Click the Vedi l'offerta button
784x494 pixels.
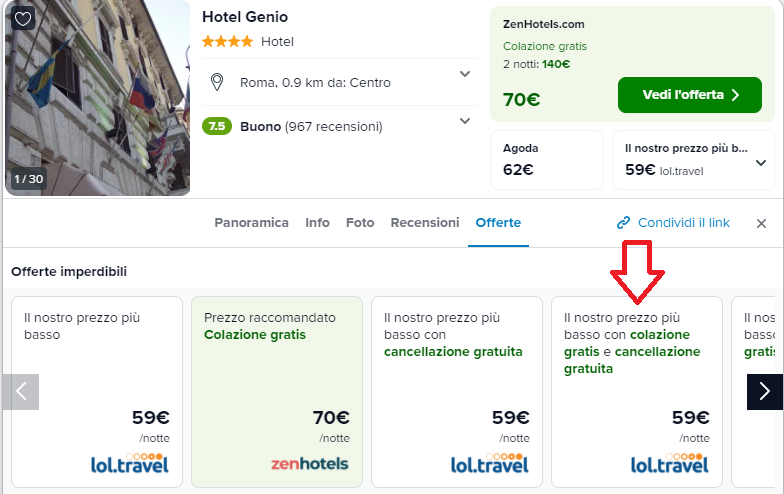tap(689, 95)
